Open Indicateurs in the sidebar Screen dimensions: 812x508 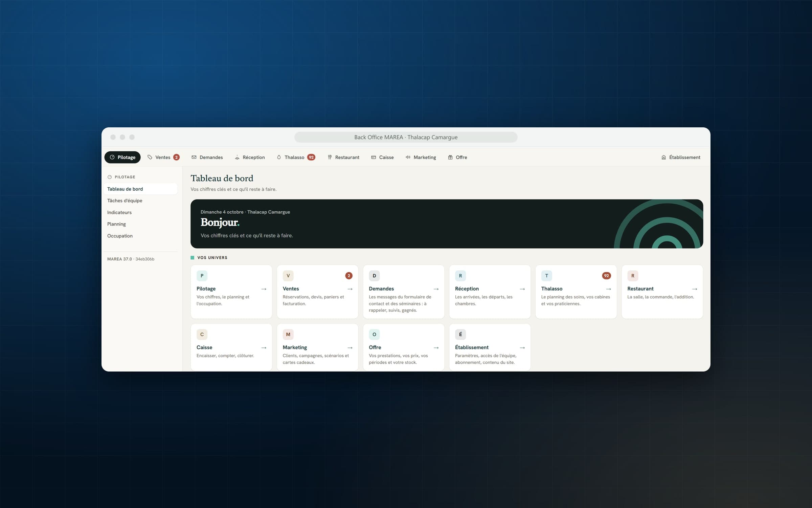[x=141, y=212]
